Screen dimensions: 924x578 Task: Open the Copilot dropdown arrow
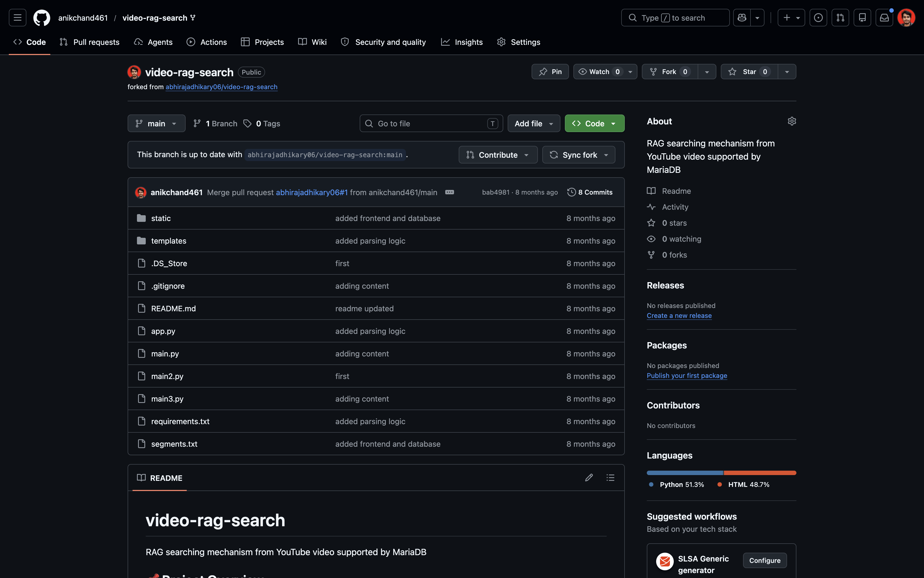tap(757, 18)
